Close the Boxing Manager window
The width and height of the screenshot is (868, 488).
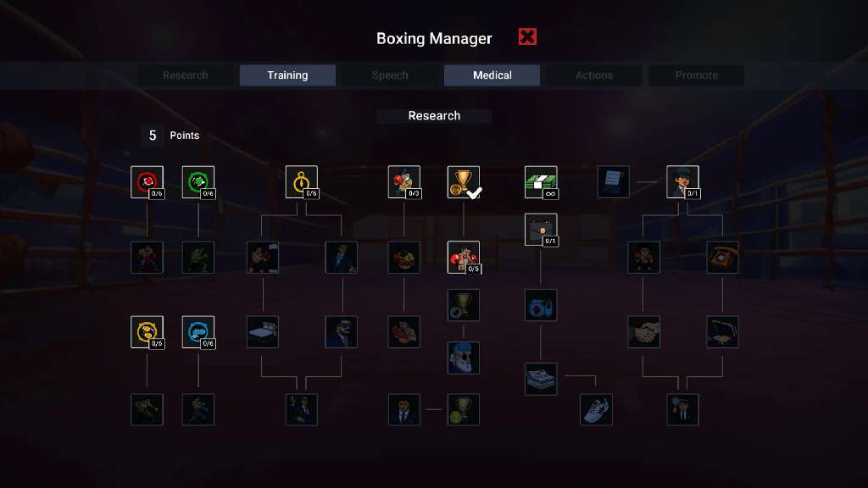(527, 37)
